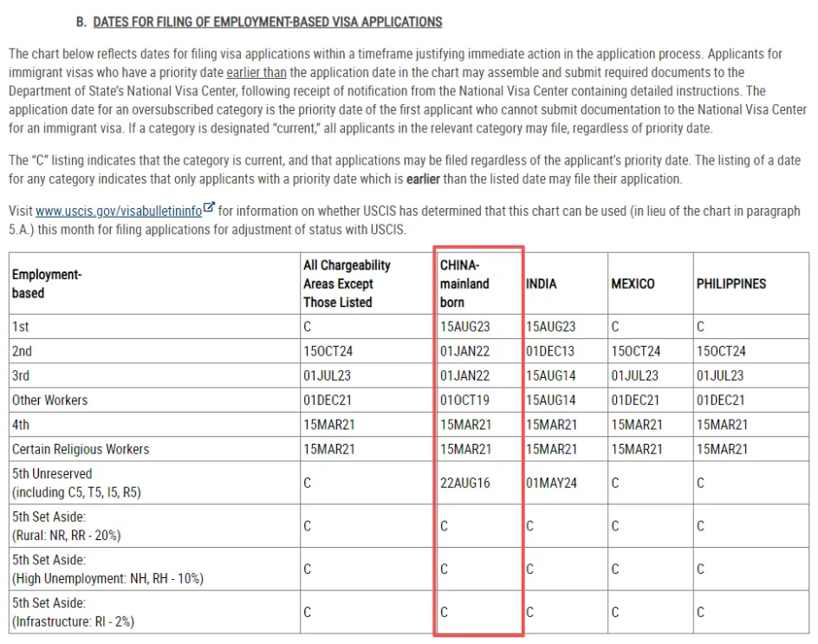
Task: Click the INDIA column header
Action: pyautogui.click(x=542, y=283)
